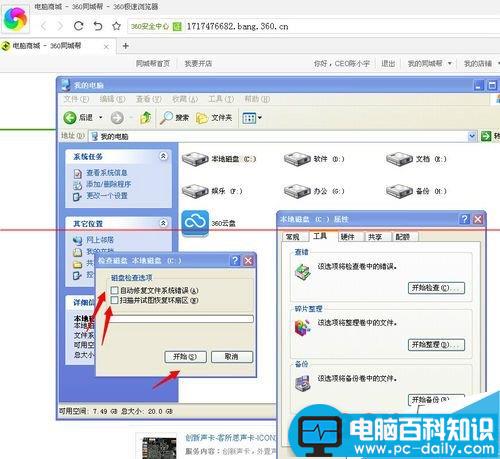Open the views mode dropdown

pos(252,118)
